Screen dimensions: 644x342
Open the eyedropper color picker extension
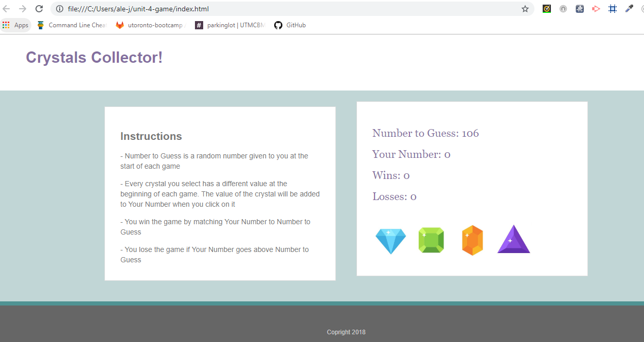coord(629,9)
